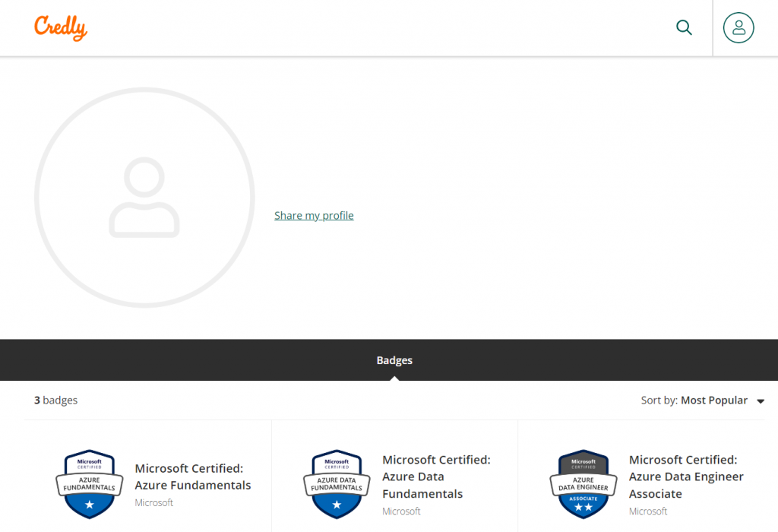Open Microsoft Certified: Azure Fundamentals title

coord(192,477)
